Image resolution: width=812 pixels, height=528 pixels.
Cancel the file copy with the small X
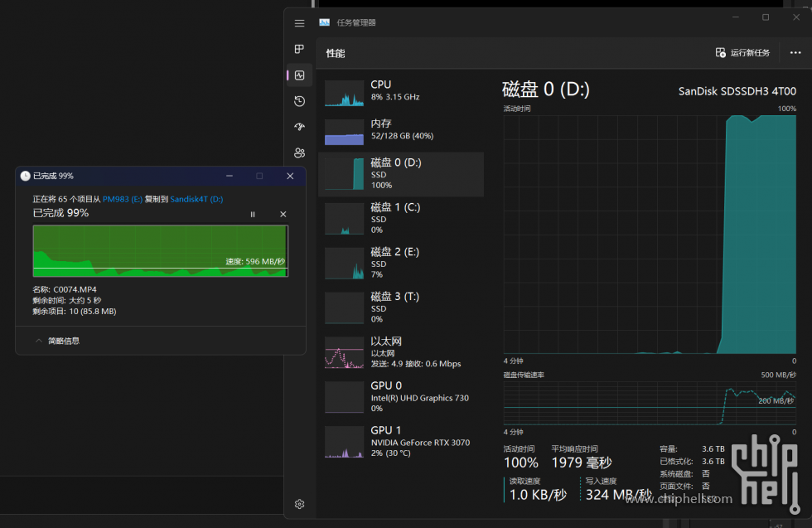pos(283,215)
